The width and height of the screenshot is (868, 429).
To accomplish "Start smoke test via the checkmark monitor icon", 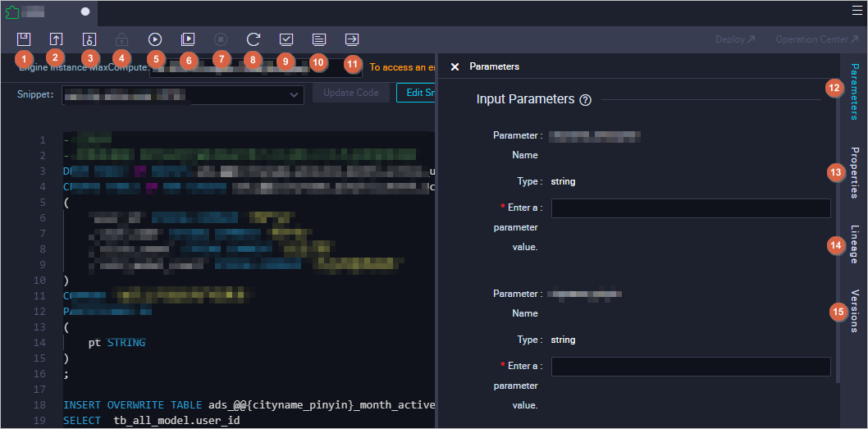I will (286, 39).
